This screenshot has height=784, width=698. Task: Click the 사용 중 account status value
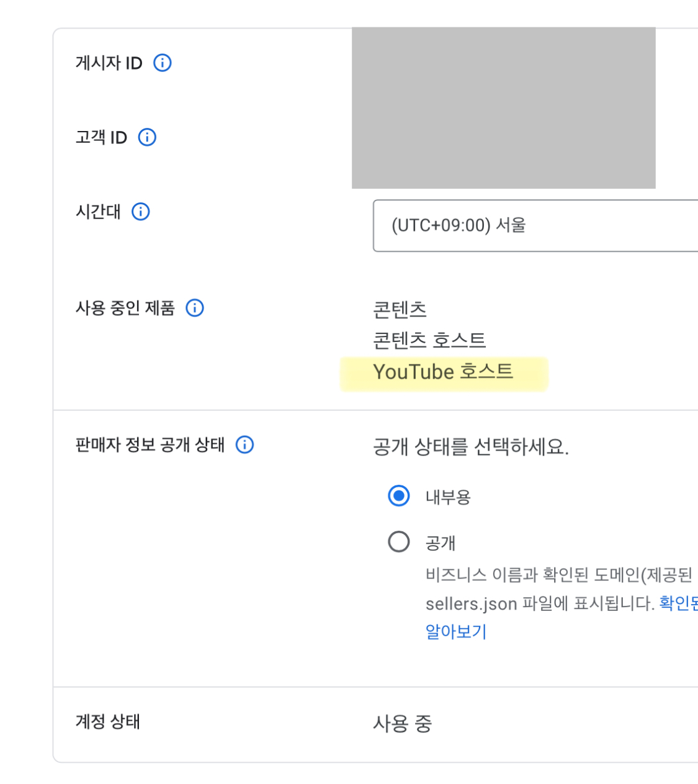(x=403, y=723)
